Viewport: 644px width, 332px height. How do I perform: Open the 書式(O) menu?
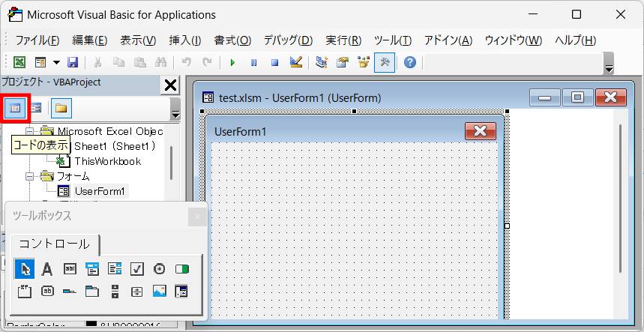[x=232, y=40]
